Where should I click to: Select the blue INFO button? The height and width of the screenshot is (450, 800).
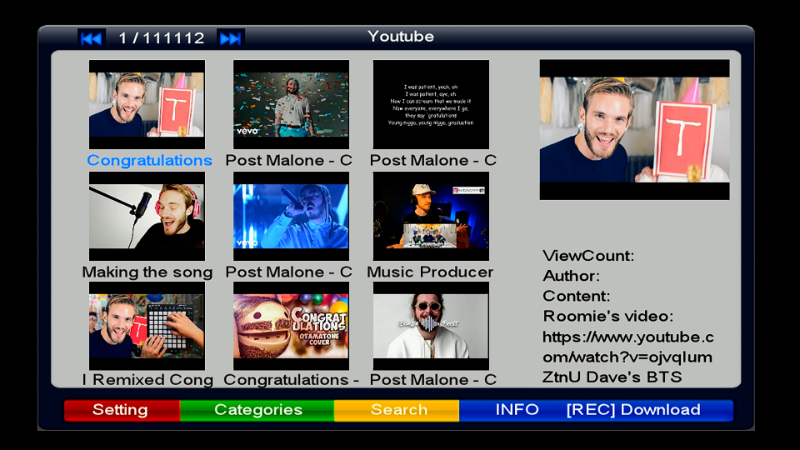click(517, 410)
